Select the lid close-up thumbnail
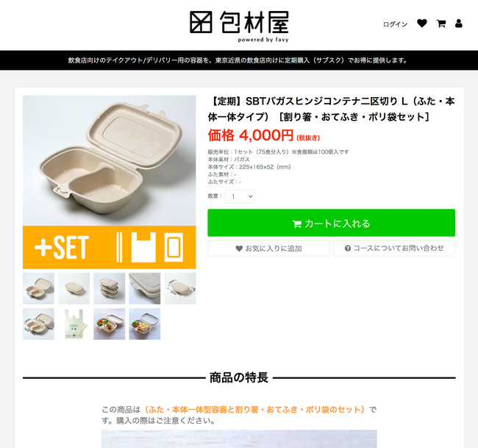 coord(144,288)
